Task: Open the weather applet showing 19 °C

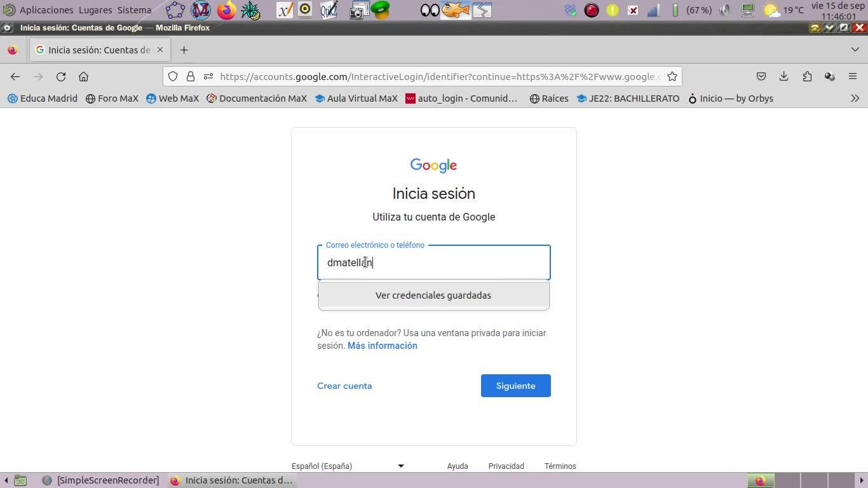Action: coord(783,10)
